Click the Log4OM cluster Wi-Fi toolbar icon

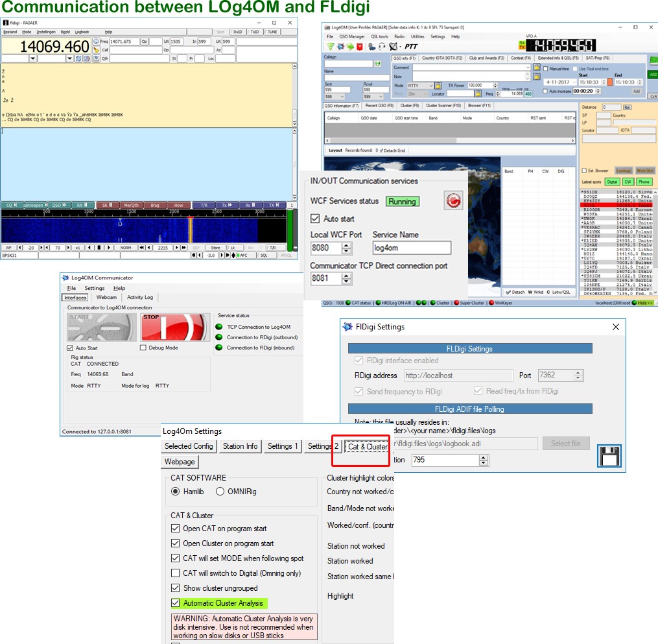point(331,47)
